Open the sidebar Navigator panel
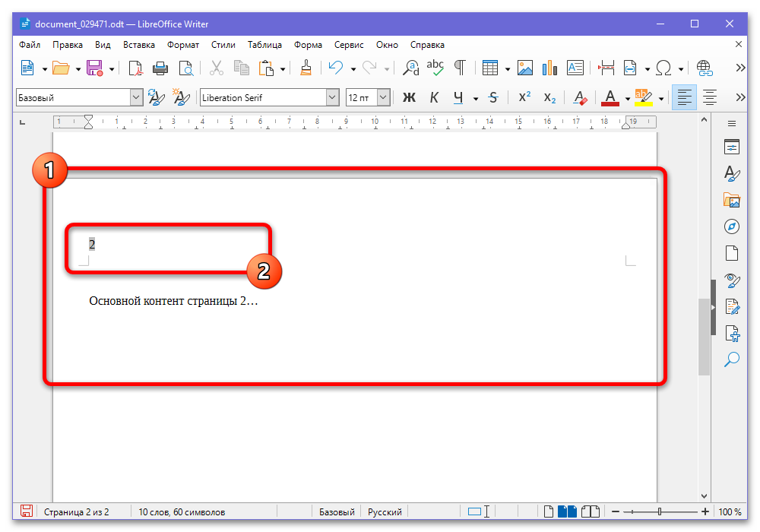 click(732, 226)
